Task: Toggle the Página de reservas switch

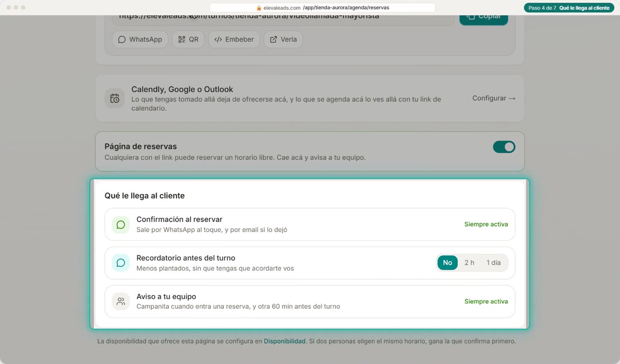Action: pos(504,147)
